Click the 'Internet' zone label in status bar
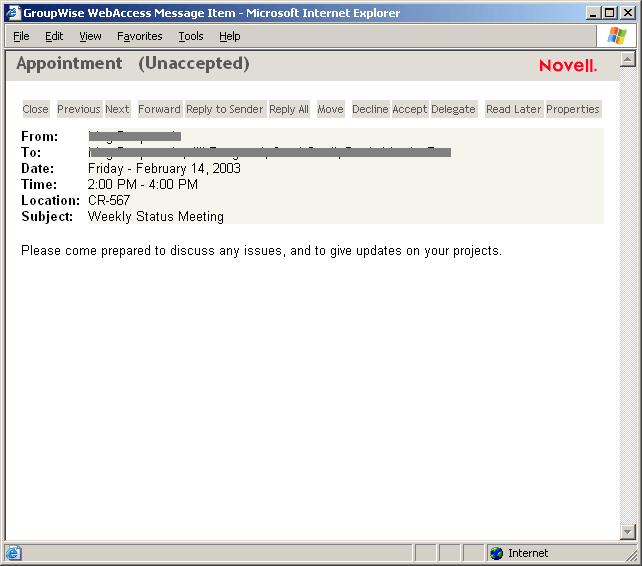This screenshot has height=566, width=642. [528, 553]
